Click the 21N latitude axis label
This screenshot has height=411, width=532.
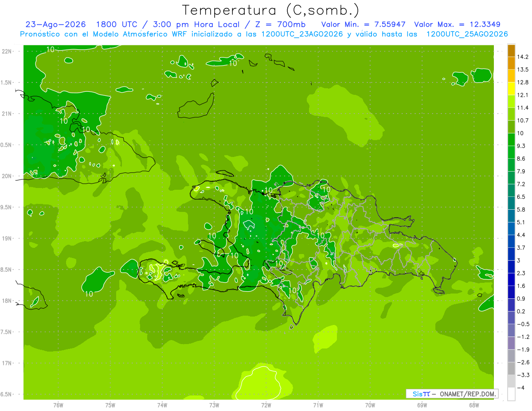click(8, 114)
